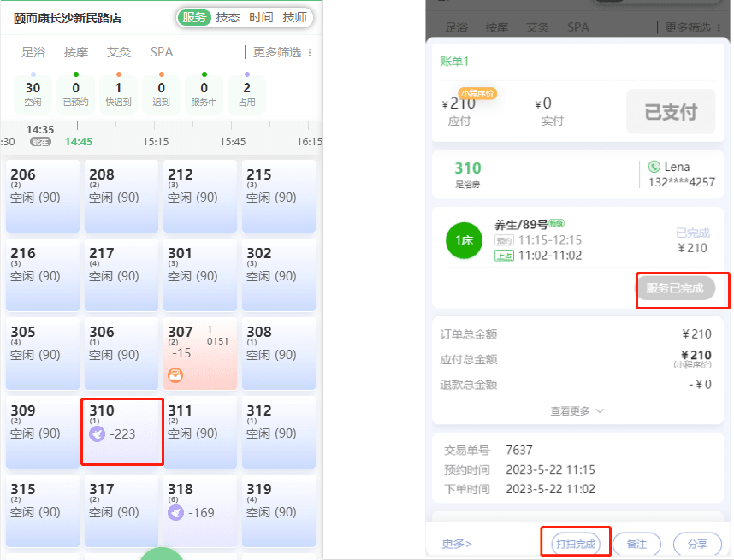Click the 预约时间 value 2023-5-22 11:15
734x560 pixels.
pyautogui.click(x=551, y=469)
